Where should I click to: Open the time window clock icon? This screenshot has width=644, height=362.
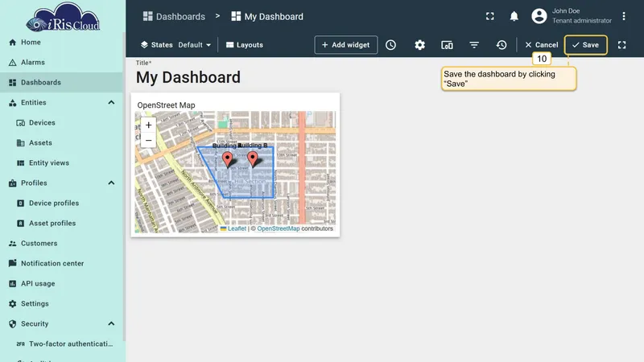pyautogui.click(x=390, y=45)
